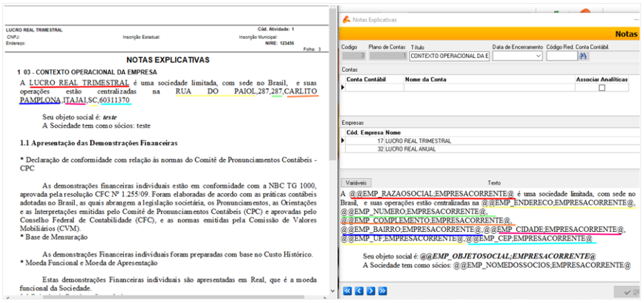
Task: Click the @@EMP_RAZAOSOCIAL variable in text
Action: [431, 193]
